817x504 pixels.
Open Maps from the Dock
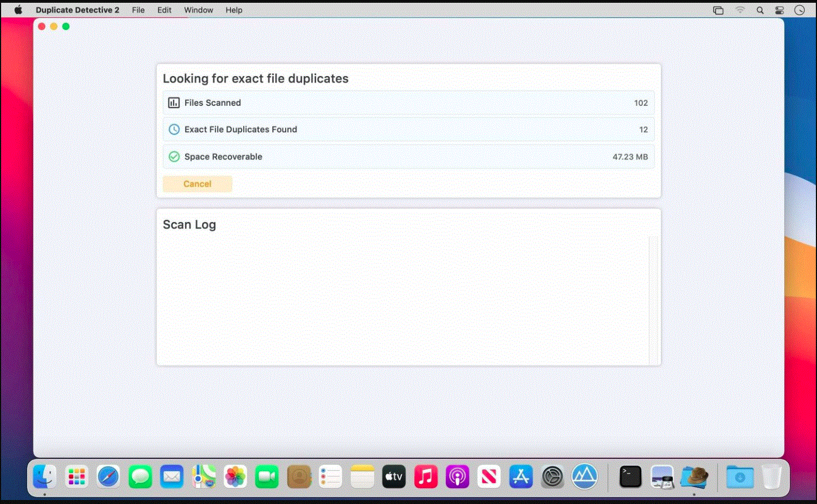coord(203,477)
